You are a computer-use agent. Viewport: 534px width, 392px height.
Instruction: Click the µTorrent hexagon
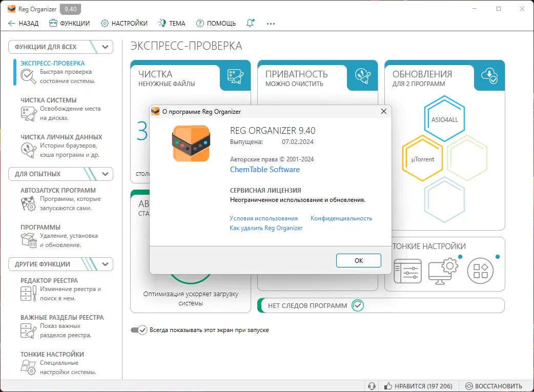pos(422,158)
